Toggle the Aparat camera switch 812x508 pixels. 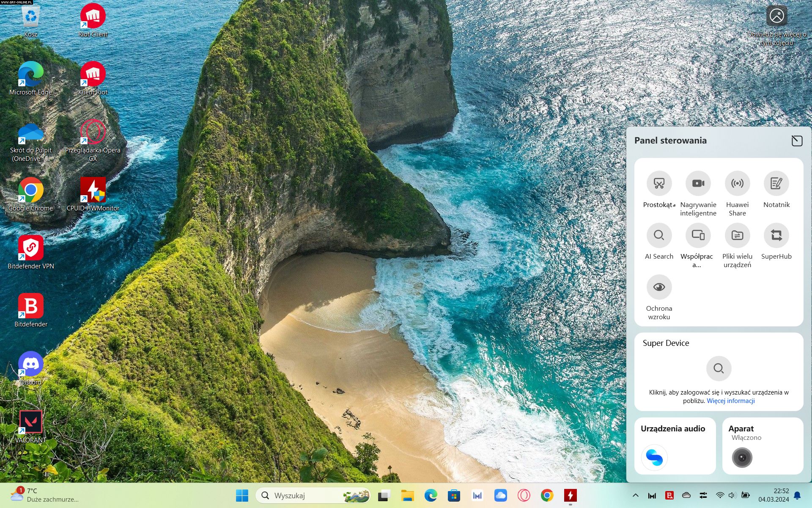[x=742, y=458]
